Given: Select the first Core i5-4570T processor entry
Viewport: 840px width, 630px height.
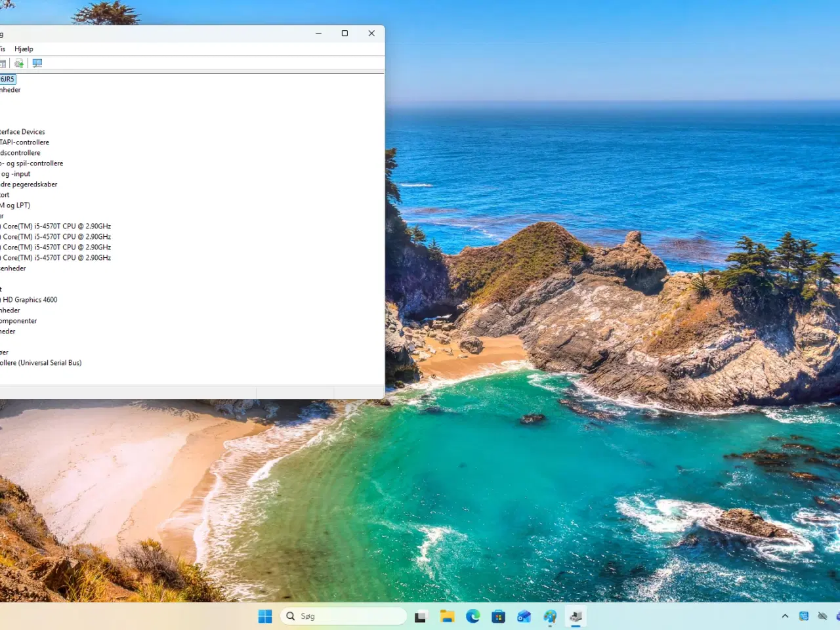Looking at the screenshot, I should [x=56, y=226].
